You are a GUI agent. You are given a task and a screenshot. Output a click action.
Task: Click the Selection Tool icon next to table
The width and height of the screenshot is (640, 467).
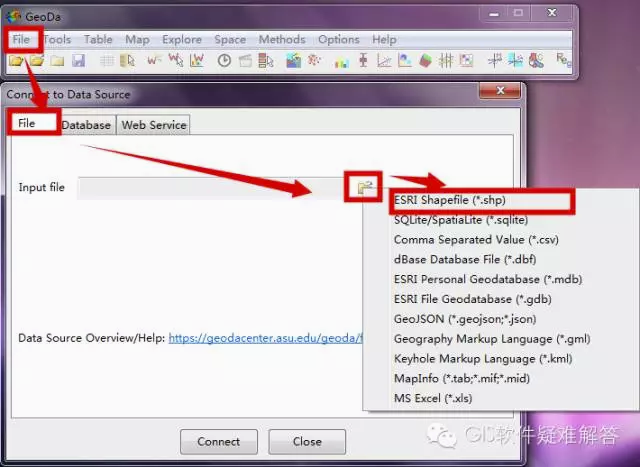(128, 61)
